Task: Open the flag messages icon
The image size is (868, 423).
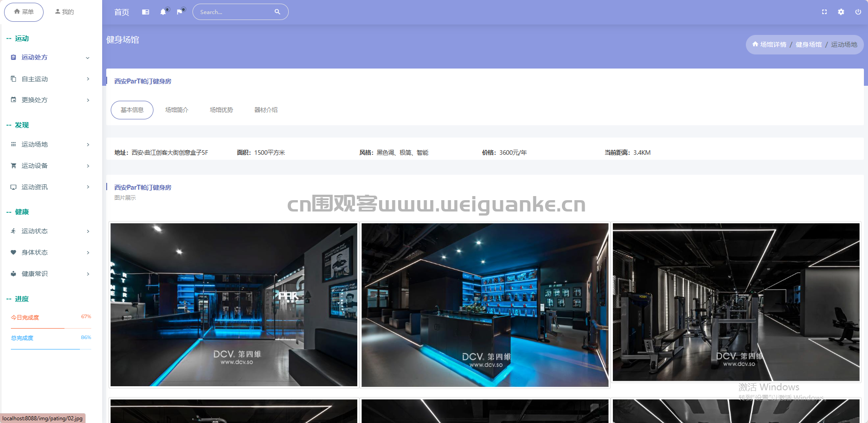Action: click(x=180, y=12)
